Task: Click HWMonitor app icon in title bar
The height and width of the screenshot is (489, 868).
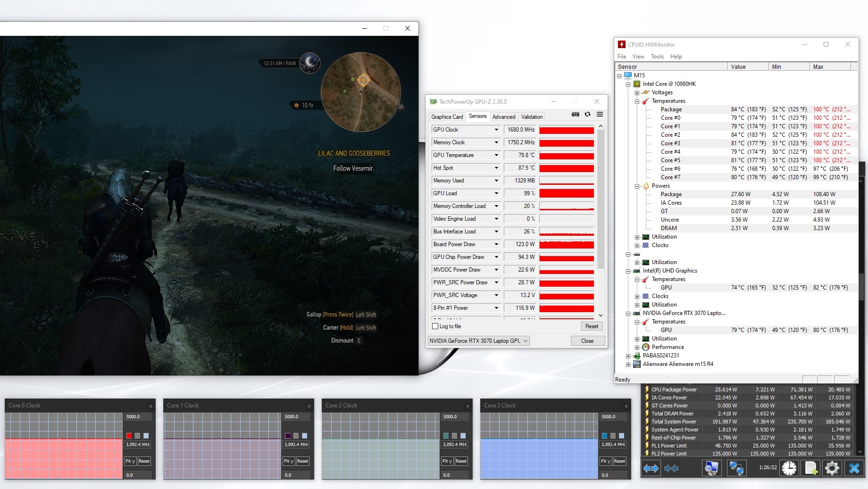Action: (x=622, y=44)
